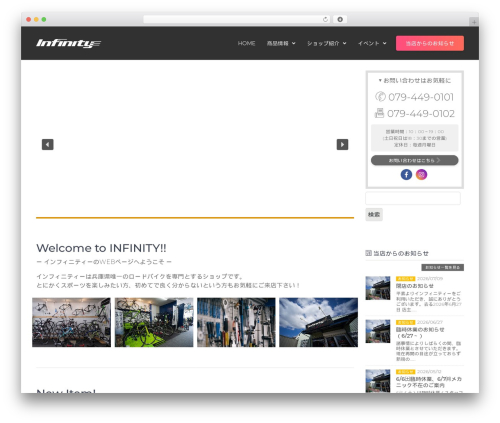Expand the イベント dropdown menu
The image size is (500, 423).
(x=372, y=43)
